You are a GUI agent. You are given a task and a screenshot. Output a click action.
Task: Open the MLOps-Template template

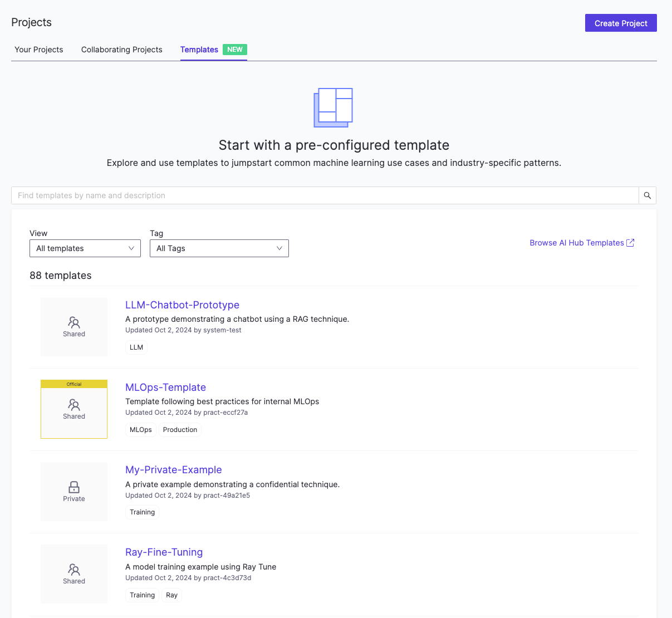[165, 388]
